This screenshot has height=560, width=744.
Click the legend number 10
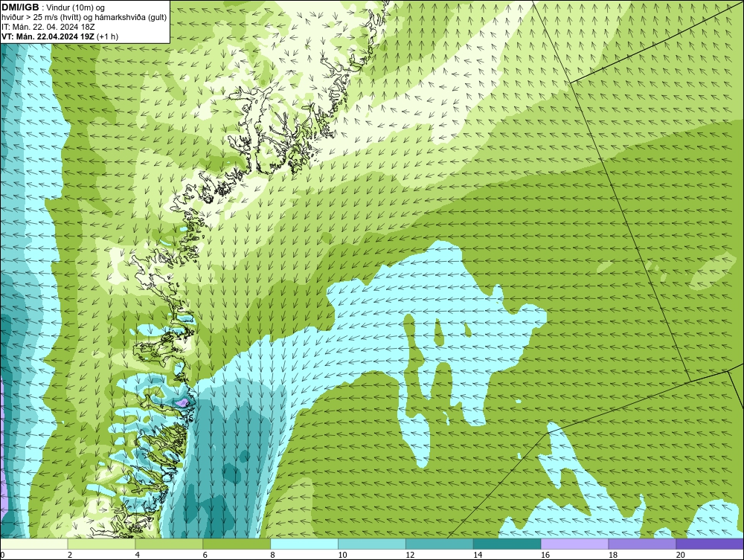342,555
